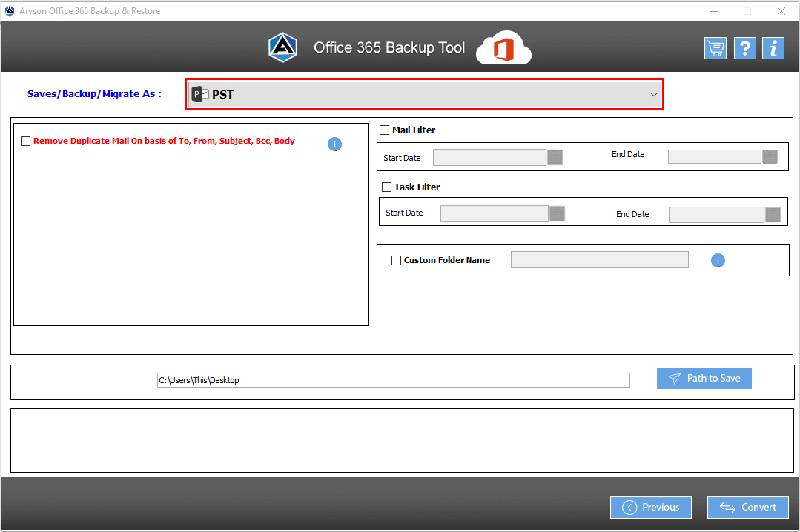Minimize the Aryson Office 365 Backup window
Image resolution: width=800 pixels, height=532 pixels.
[714, 11]
